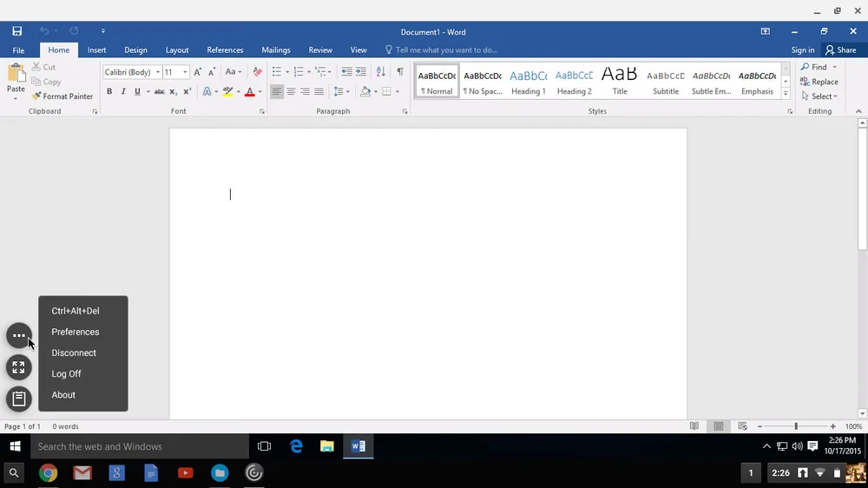
Task: Switch to the Insert tab
Action: [x=96, y=49]
